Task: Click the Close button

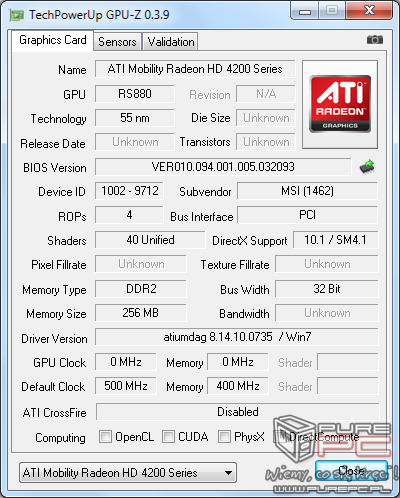Action: point(351,471)
